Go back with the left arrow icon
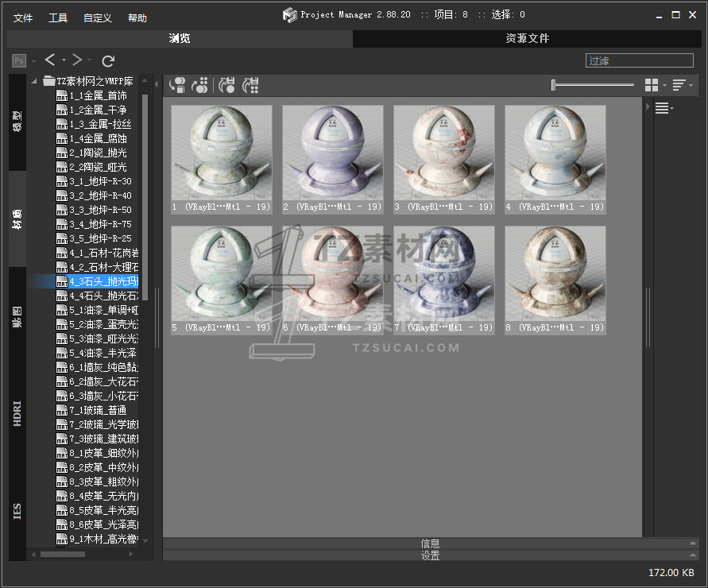 [50, 60]
